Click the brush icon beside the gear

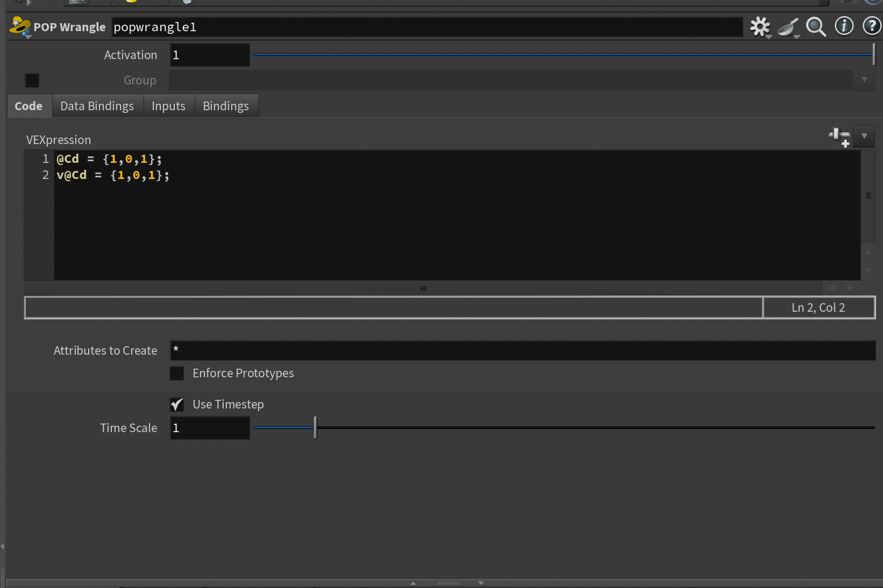pos(788,26)
